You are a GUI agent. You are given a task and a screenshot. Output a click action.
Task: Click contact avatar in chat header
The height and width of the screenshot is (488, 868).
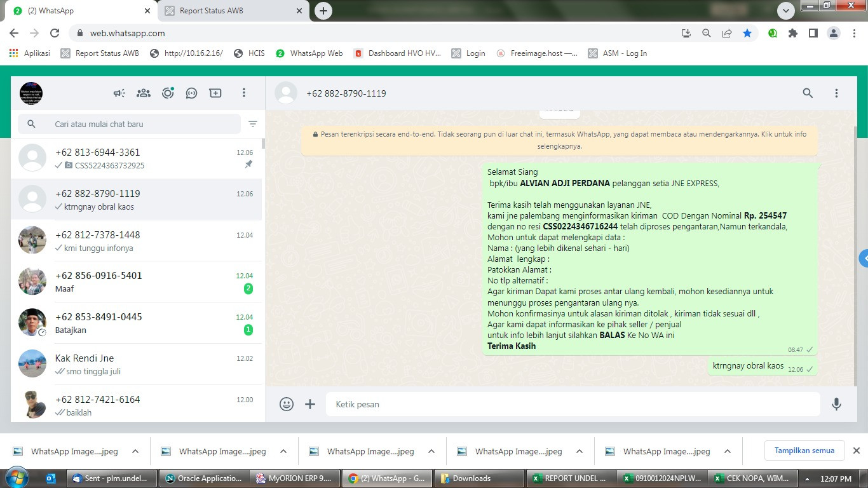tap(286, 93)
